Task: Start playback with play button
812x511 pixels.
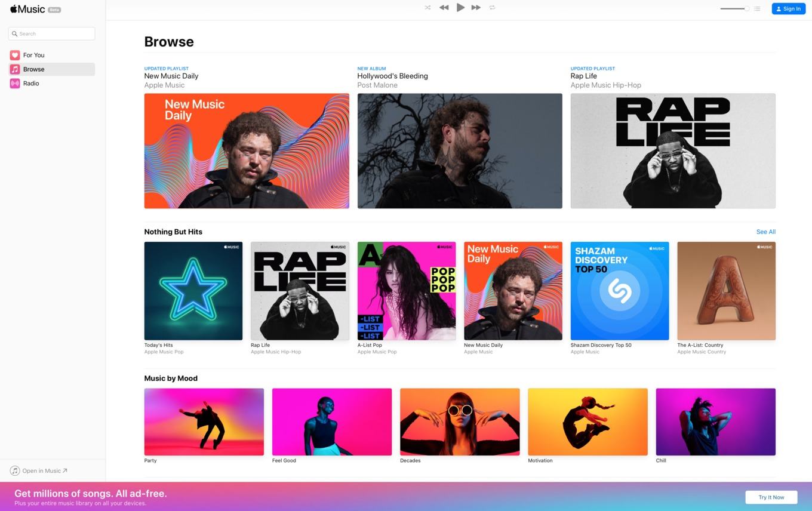Action: pyautogui.click(x=460, y=8)
